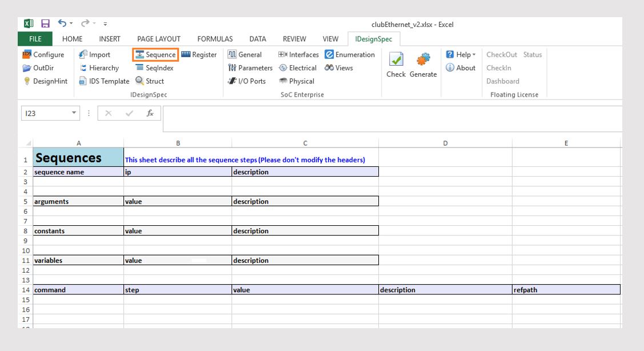Select the 'refpath' header cell
The height and width of the screenshot is (351, 644).
(x=566, y=290)
